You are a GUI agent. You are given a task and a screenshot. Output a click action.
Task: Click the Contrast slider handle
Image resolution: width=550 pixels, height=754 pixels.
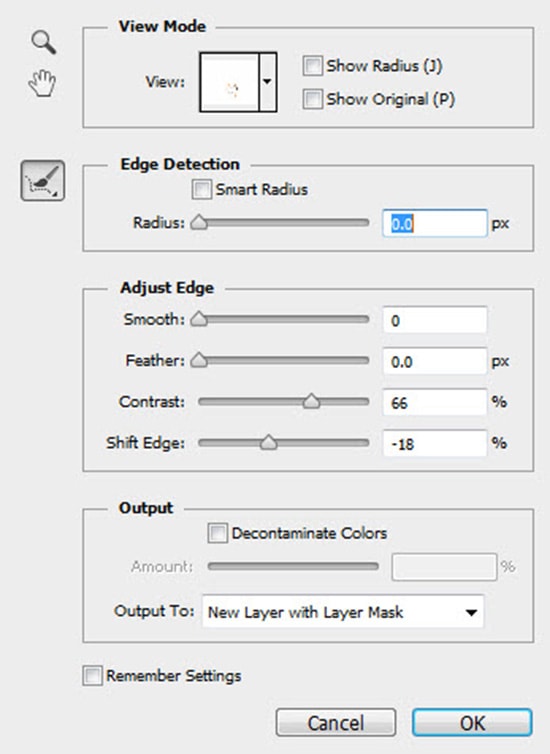coord(312,401)
